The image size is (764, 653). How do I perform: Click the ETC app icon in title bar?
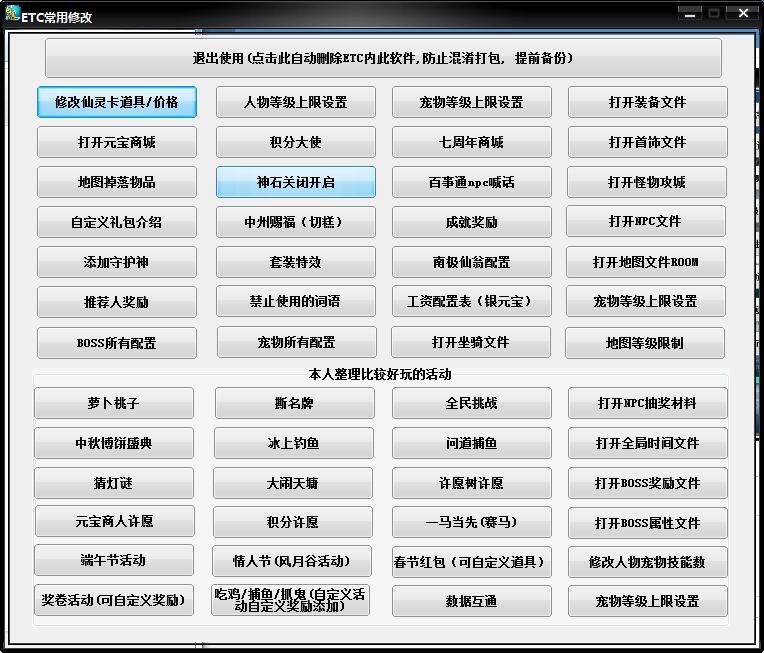pyautogui.click(x=13, y=13)
